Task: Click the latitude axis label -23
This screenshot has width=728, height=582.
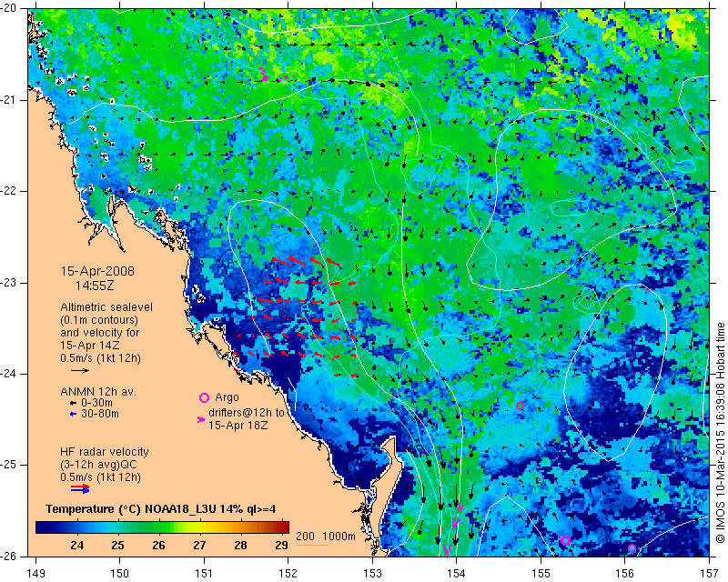Action: (9, 283)
